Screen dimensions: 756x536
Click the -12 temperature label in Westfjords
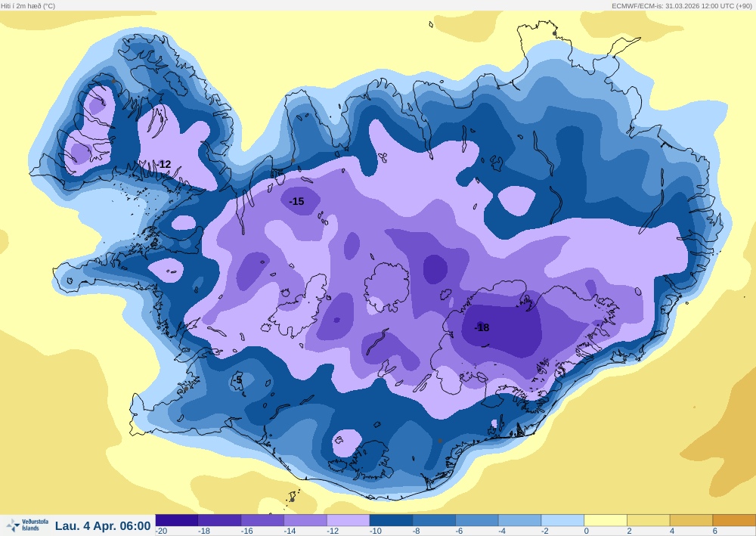tap(164, 164)
